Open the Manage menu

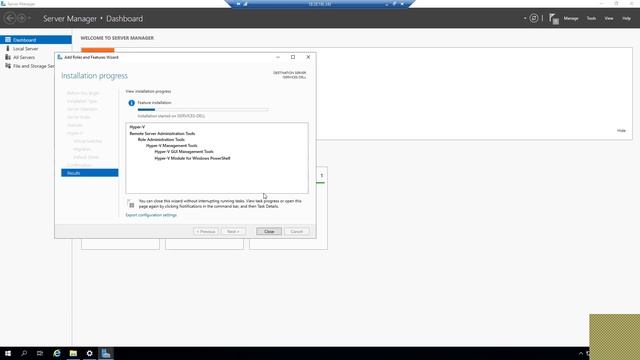click(571, 18)
